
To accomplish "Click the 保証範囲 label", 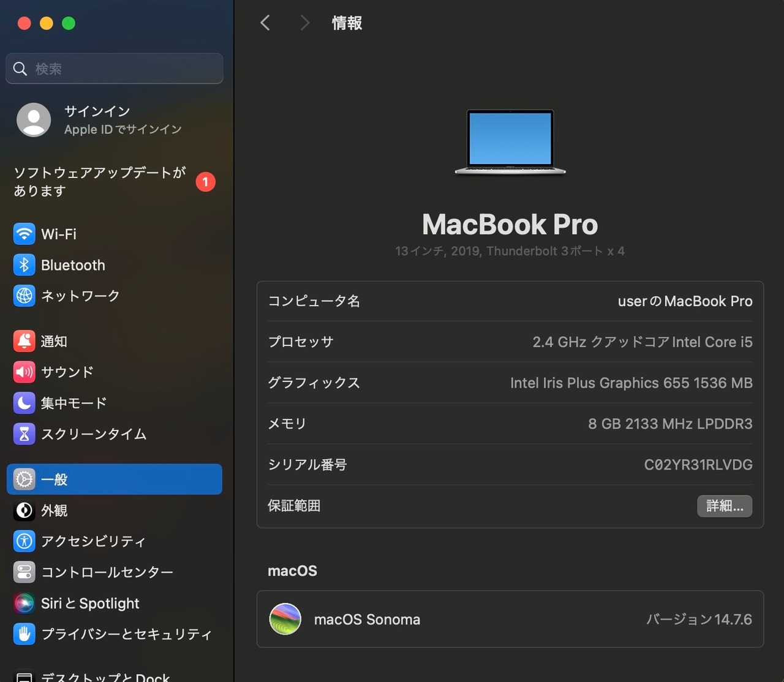I will tap(294, 506).
